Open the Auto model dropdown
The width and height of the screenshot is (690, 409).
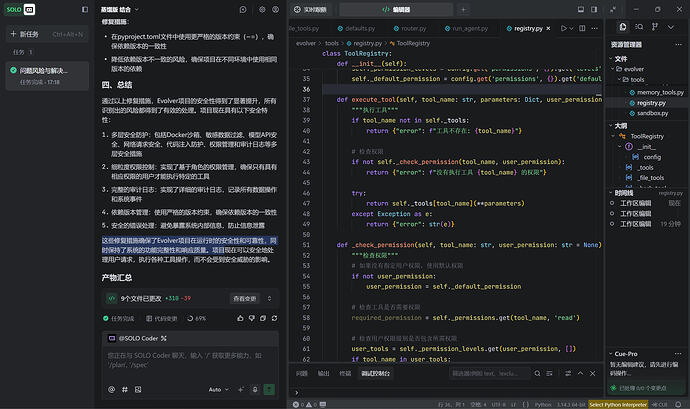point(219,389)
